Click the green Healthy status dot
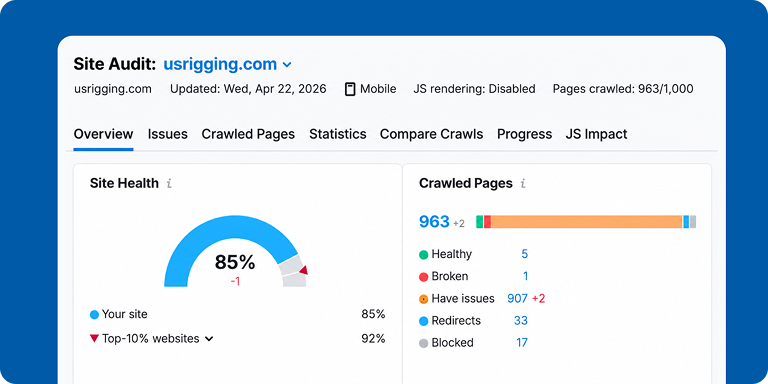Viewport: 768px width, 384px height. 424,255
